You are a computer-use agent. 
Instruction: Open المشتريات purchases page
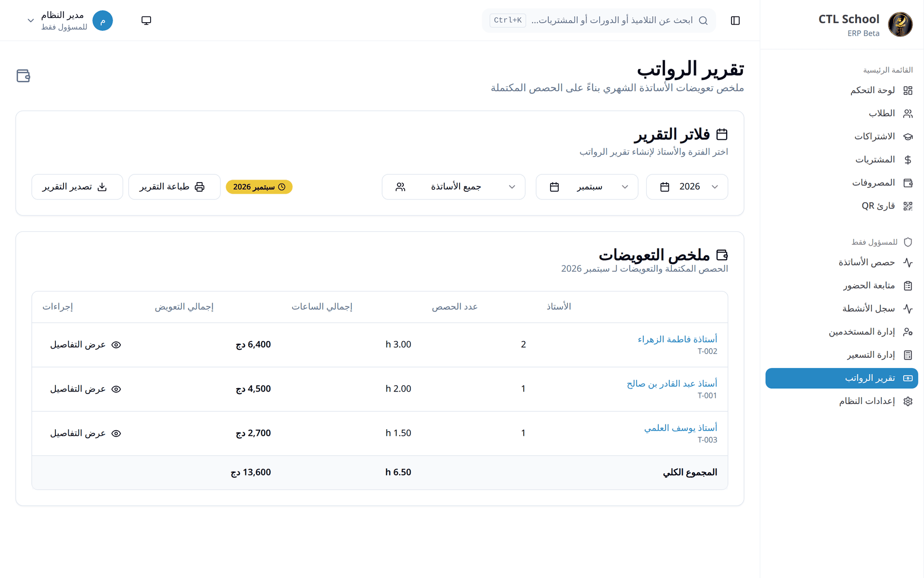coord(842,160)
